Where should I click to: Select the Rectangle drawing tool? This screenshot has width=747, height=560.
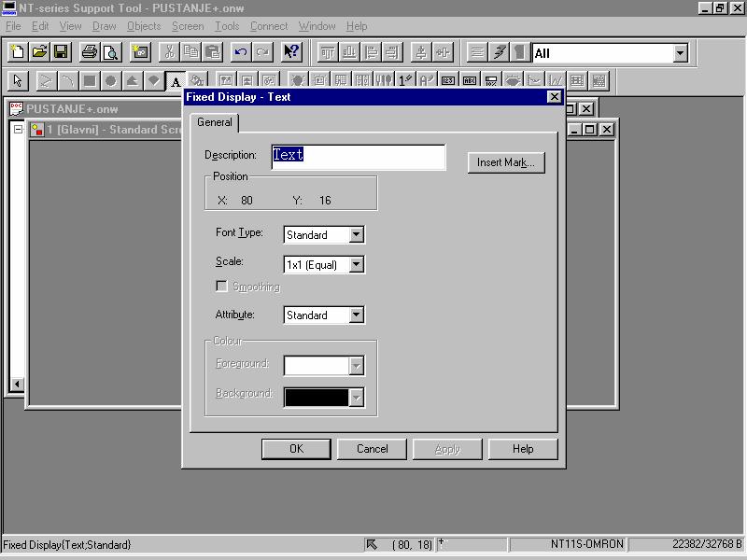[89, 80]
